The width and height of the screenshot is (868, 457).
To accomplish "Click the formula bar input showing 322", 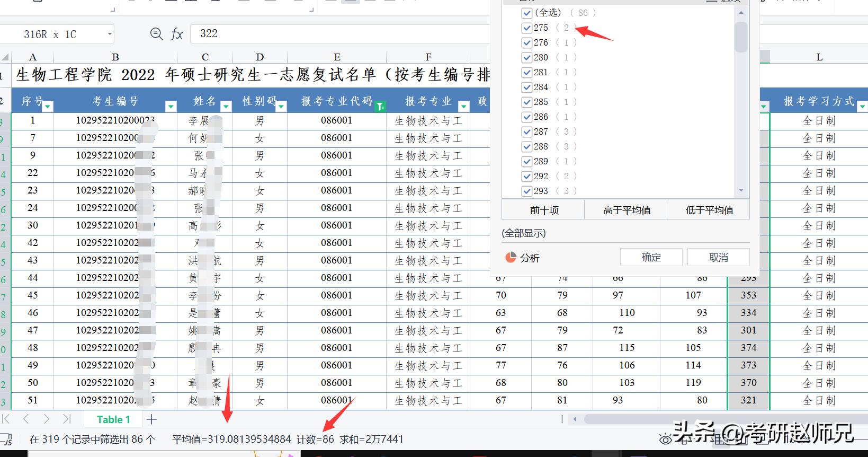I will (x=339, y=34).
